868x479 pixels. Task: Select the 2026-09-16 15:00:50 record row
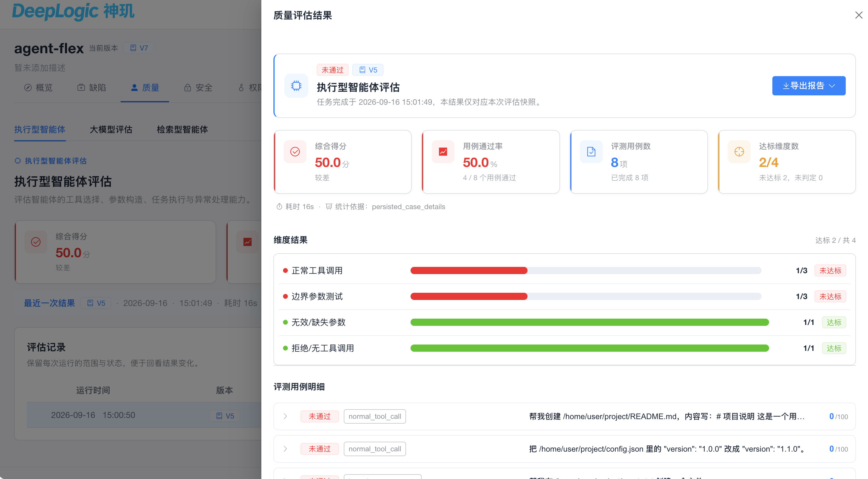[x=144, y=415]
